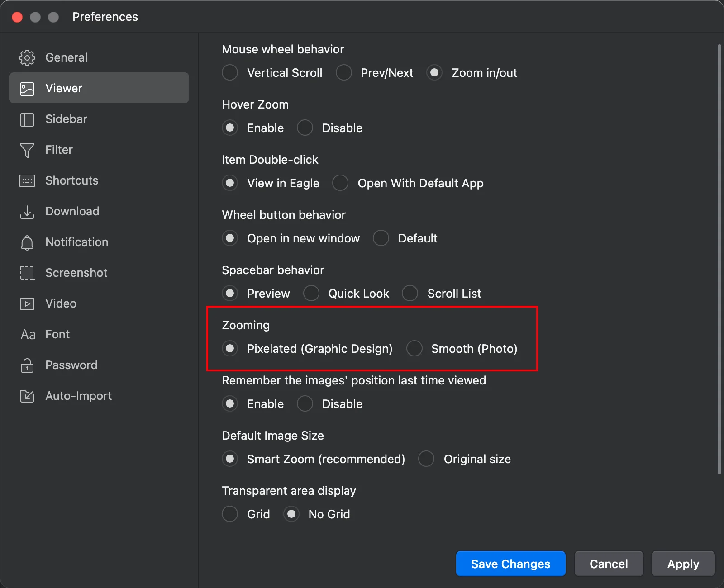Open the Sidebar preferences section

(x=99, y=119)
